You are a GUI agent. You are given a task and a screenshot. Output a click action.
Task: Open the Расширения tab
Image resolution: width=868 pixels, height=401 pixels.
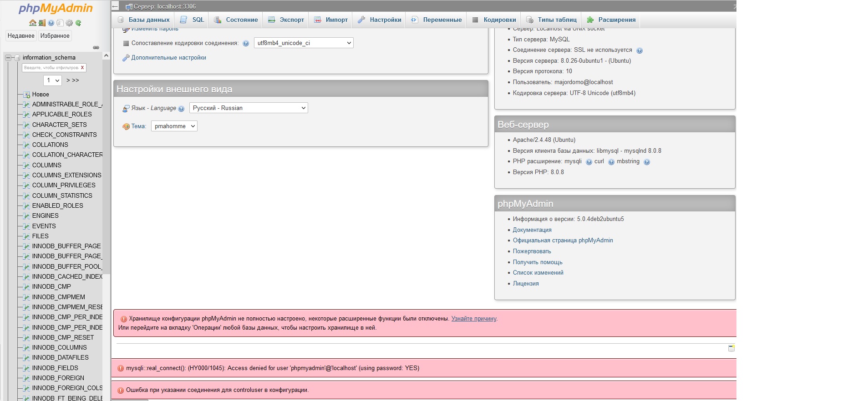pos(611,20)
